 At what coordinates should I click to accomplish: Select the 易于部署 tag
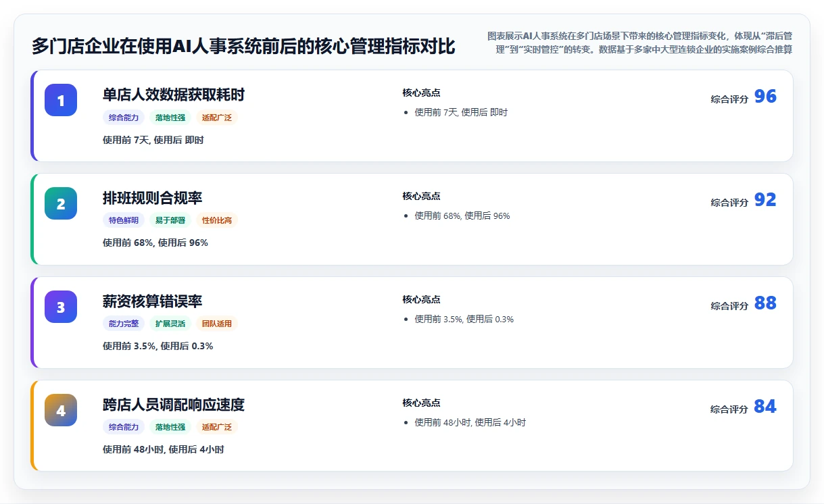coord(170,220)
